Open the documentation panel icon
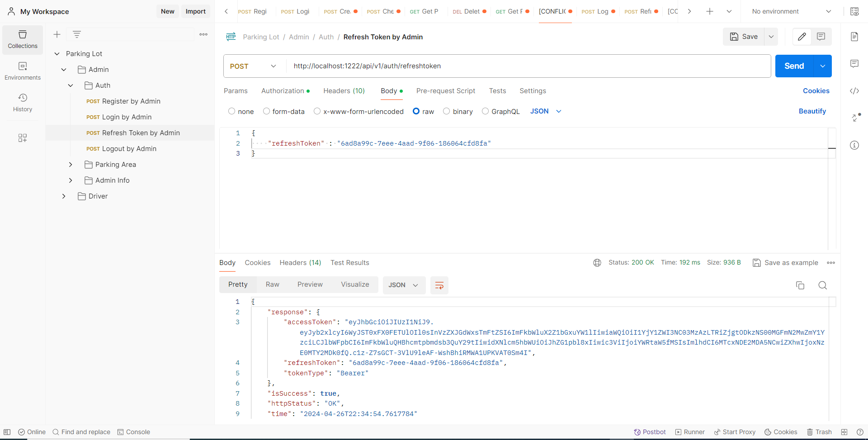 854,37
